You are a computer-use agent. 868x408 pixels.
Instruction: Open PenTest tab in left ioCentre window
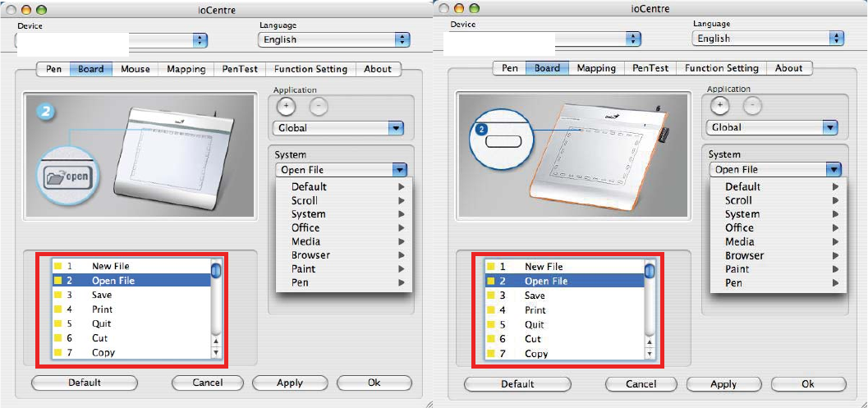tap(240, 69)
